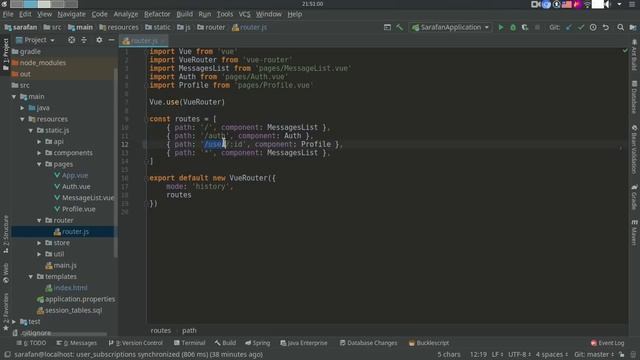
Task: Click static breadcrumb in navigation bar
Action: click(x=158, y=27)
